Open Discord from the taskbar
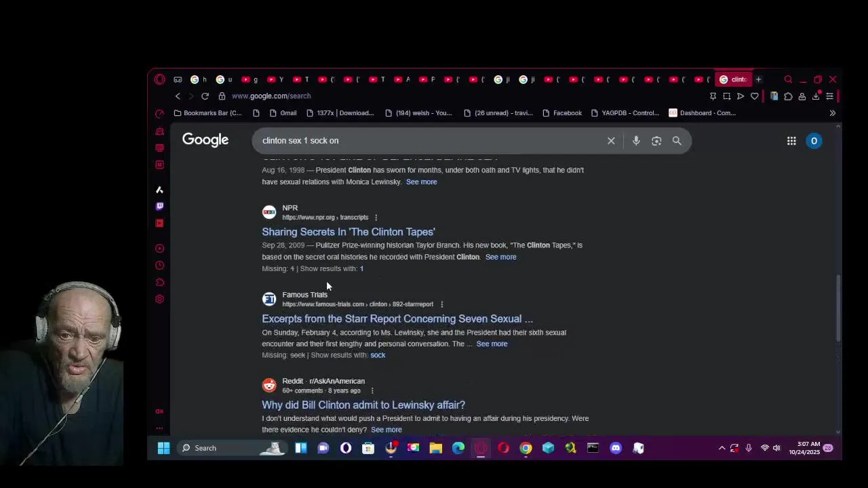 point(616,448)
